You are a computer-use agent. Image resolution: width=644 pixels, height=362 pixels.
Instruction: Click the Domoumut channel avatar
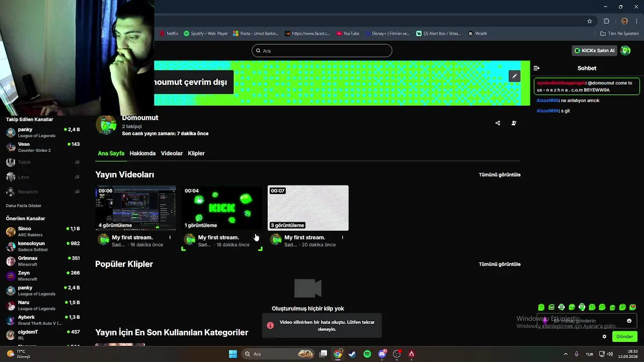(106, 125)
